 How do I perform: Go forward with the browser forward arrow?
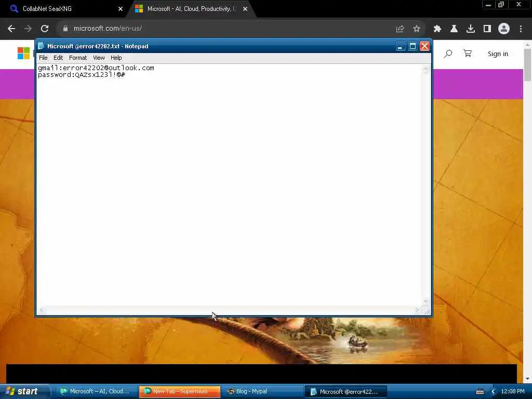(28, 29)
